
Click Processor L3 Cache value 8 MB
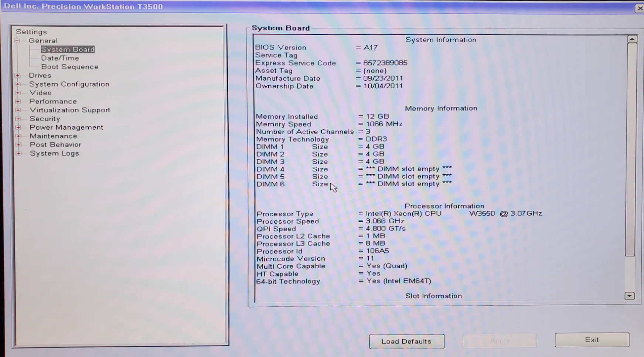tap(375, 244)
